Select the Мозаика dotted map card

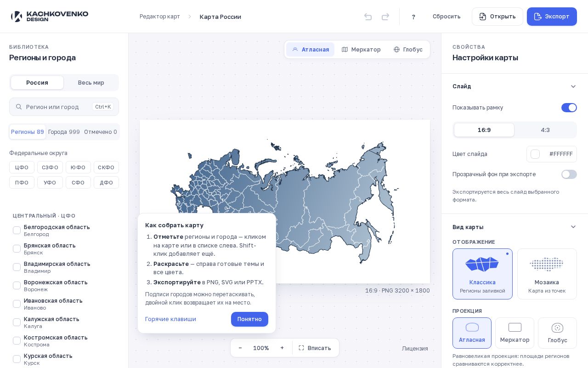click(x=547, y=274)
